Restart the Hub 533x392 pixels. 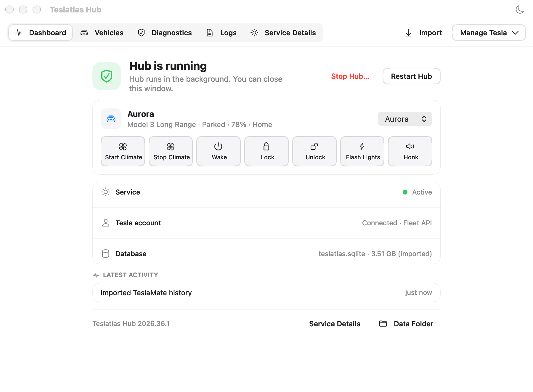click(x=411, y=76)
